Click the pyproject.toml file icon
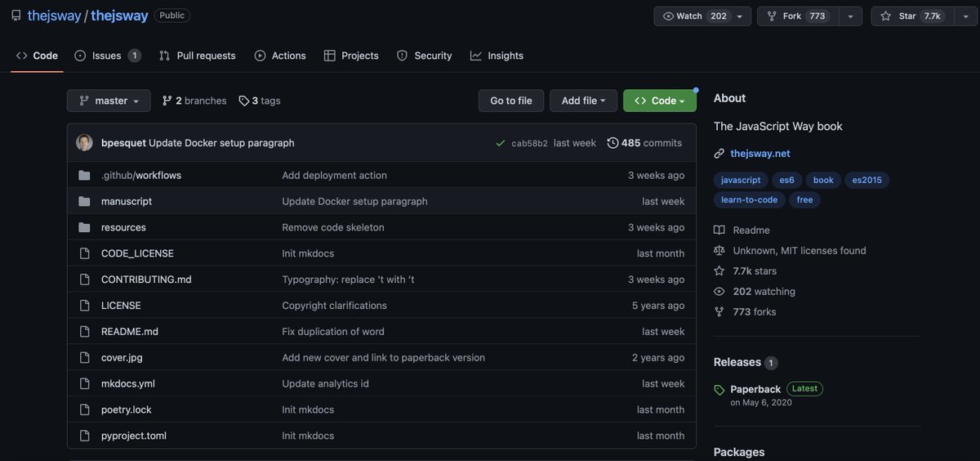This screenshot has height=461, width=980. (84, 436)
